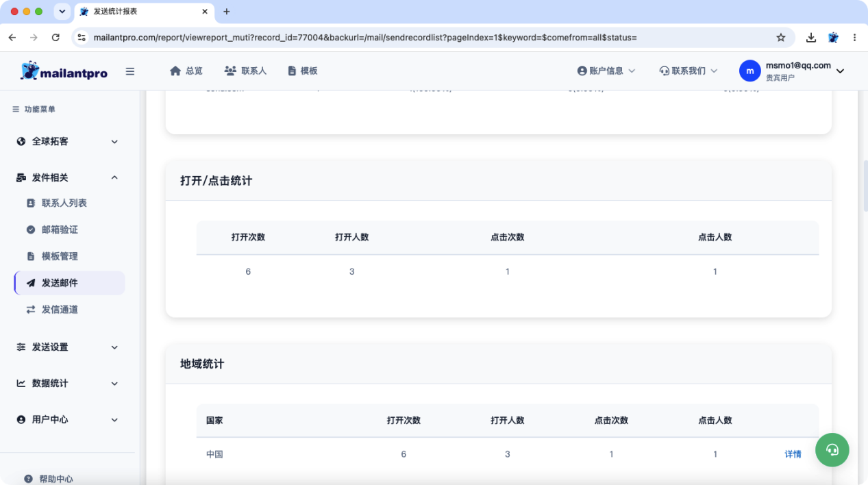The image size is (868, 485).
Task: Open the browser downloads icon
Action: [x=811, y=38]
